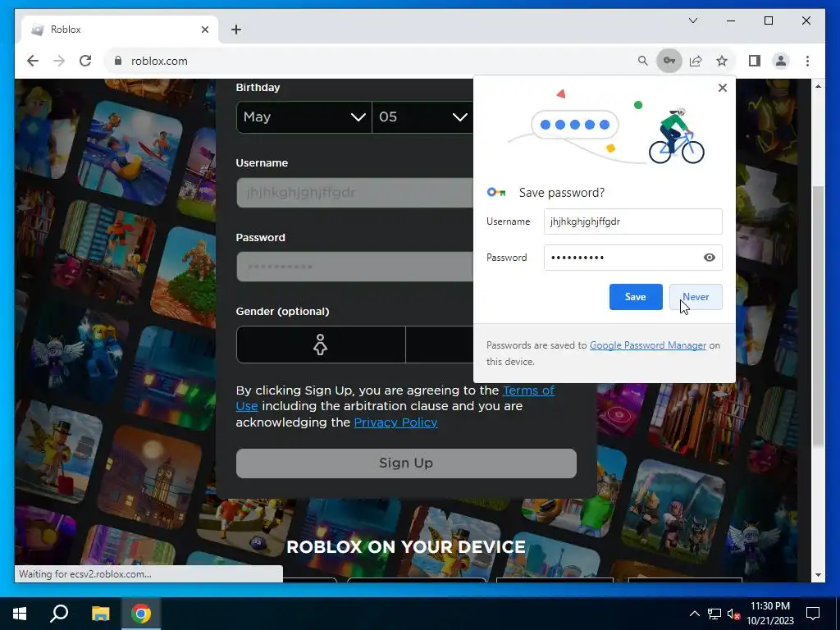This screenshot has height=630, width=840.
Task: Click the Sign Up button
Action: [x=406, y=463]
